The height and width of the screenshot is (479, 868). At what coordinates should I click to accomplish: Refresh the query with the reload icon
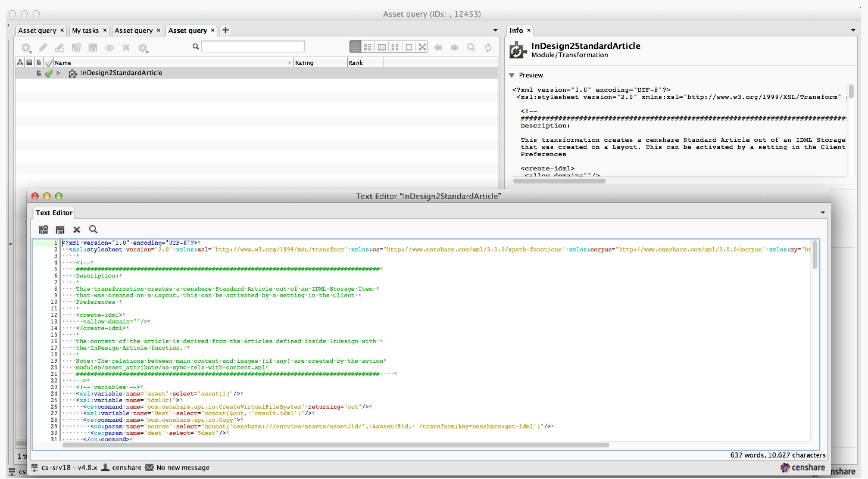coord(488,46)
